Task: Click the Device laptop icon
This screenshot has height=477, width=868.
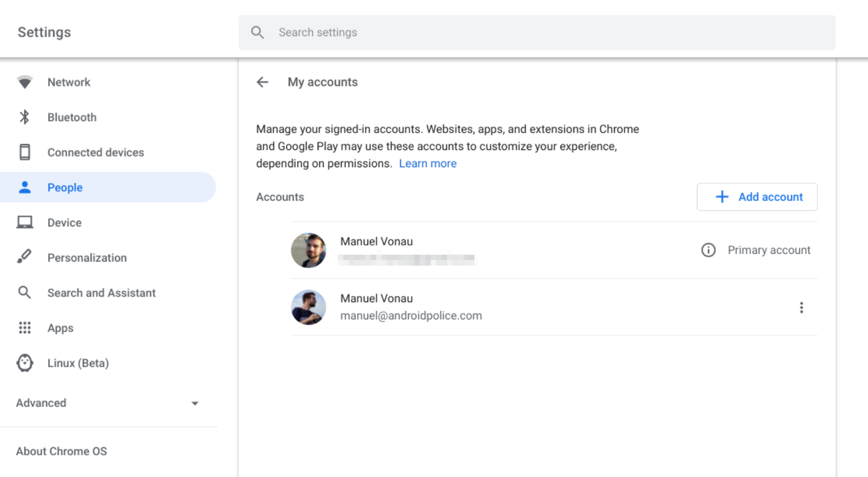Action: [x=24, y=223]
